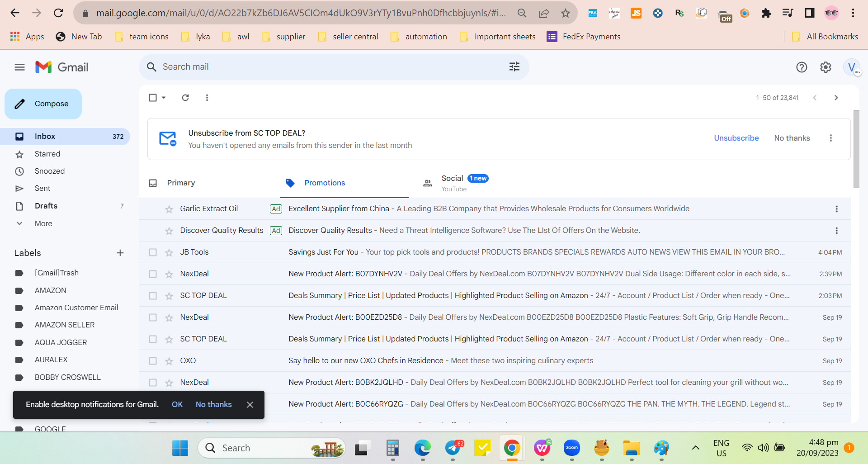Select the JB Tools email checkbox
The image size is (868, 464).
tap(153, 252)
